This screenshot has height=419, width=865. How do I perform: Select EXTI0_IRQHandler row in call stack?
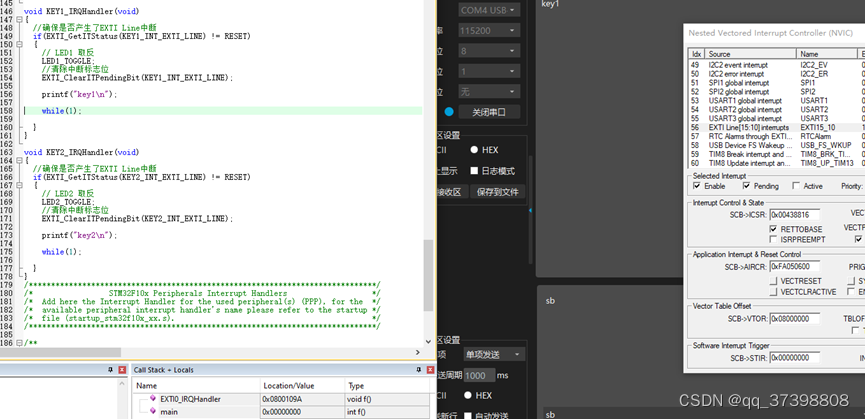tap(281, 399)
